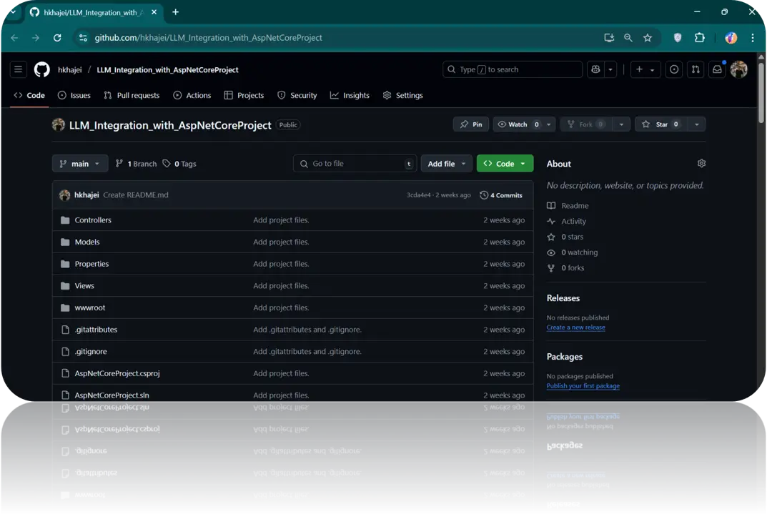Image resolution: width=767 pixels, height=532 pixels.
Task: View commit history via the clock icon
Action: (x=484, y=194)
